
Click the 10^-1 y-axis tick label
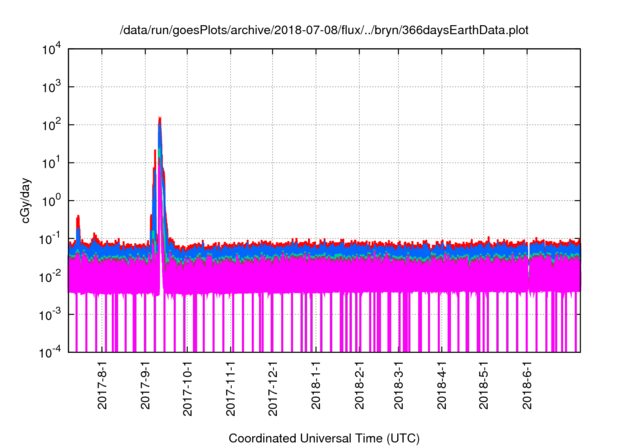[x=50, y=239]
